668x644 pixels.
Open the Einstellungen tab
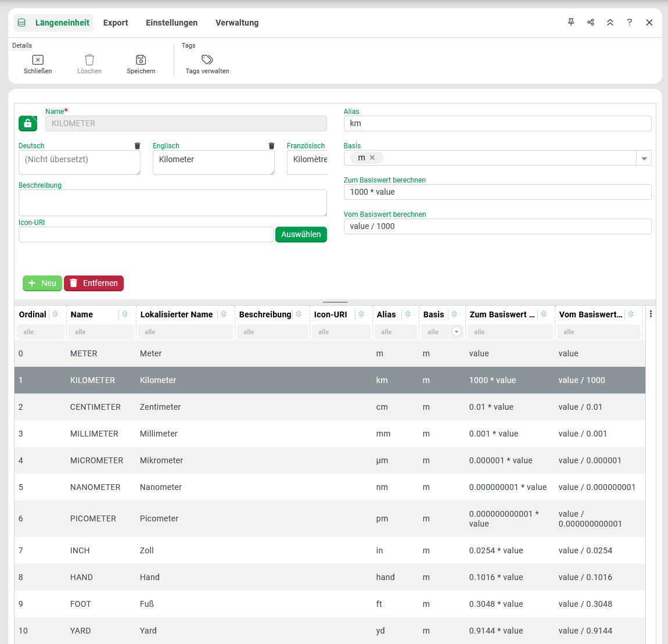(171, 23)
